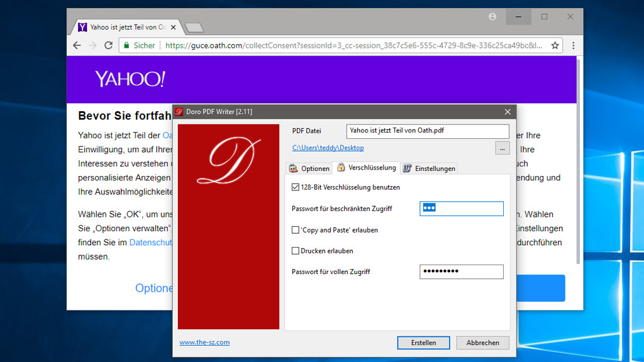Switch to the Einstellungen tab
Image resolution: width=644 pixels, height=362 pixels.
click(x=429, y=168)
